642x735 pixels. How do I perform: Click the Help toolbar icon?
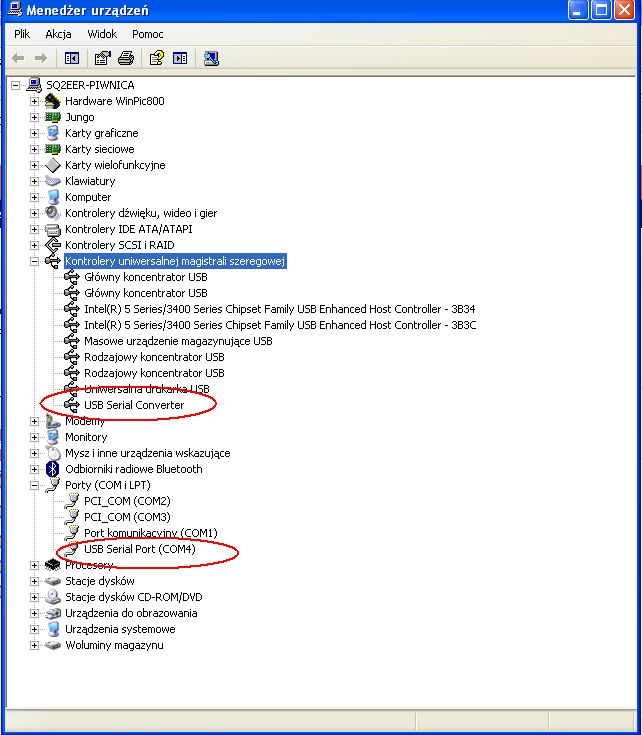pos(157,58)
